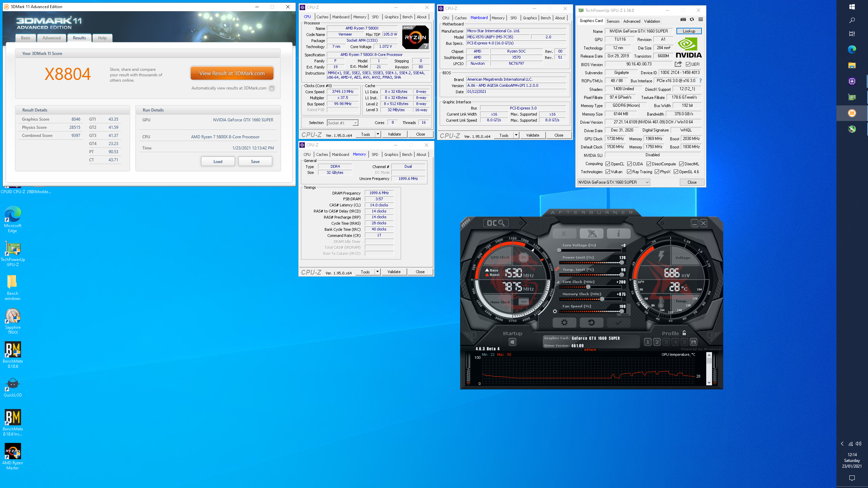
Task: Open SPD tab in CPU-Z Memory window
Action: pos(375,155)
